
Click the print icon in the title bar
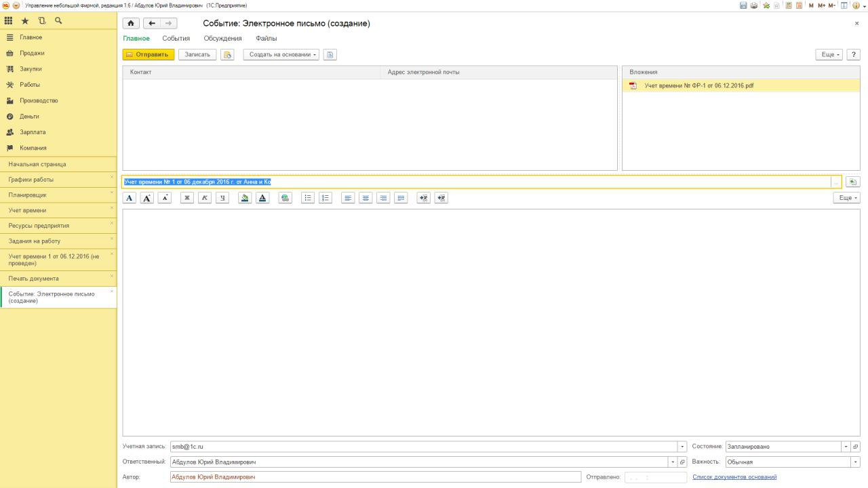click(x=754, y=5)
